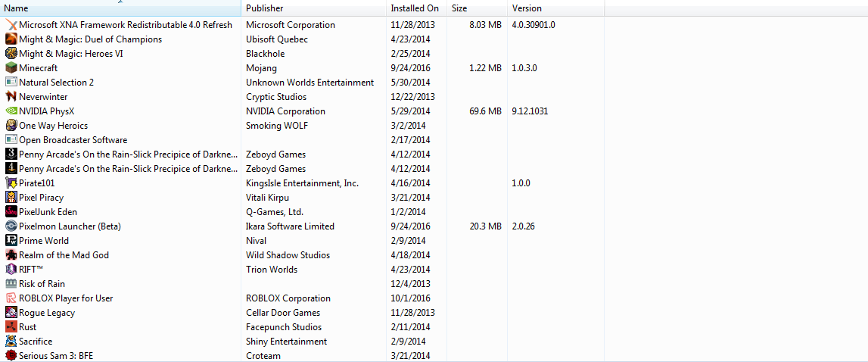868x362 pixels.
Task: Click the Pixelmon Launcher icon
Action: pos(11,226)
